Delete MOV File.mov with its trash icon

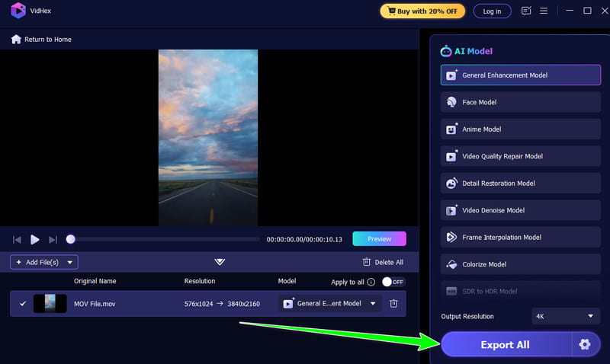point(393,303)
